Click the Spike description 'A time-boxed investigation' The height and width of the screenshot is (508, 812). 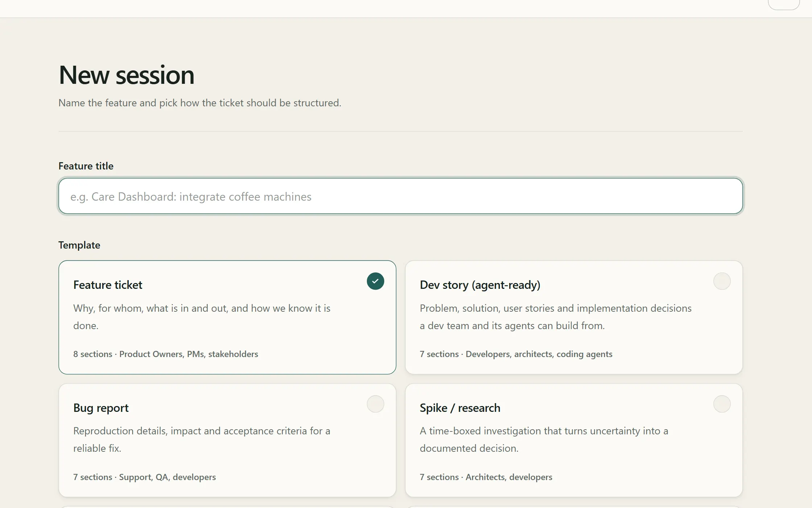pos(544,439)
